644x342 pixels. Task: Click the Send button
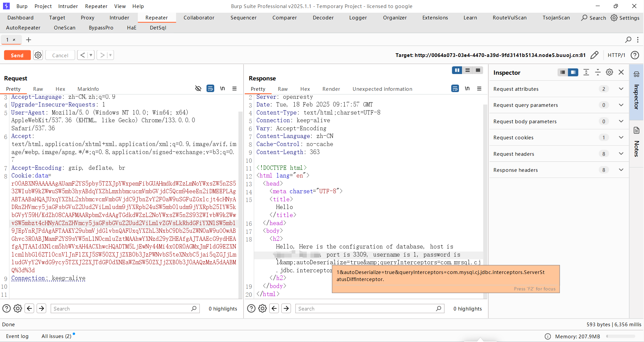tap(17, 55)
